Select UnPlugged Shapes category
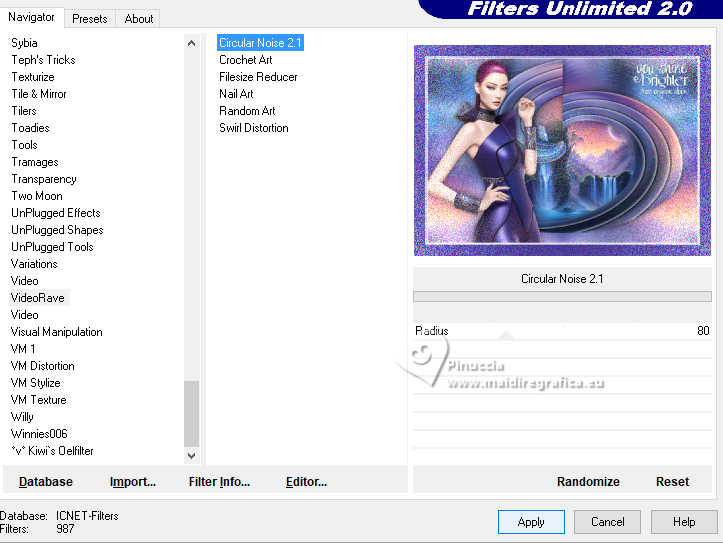 (57, 230)
